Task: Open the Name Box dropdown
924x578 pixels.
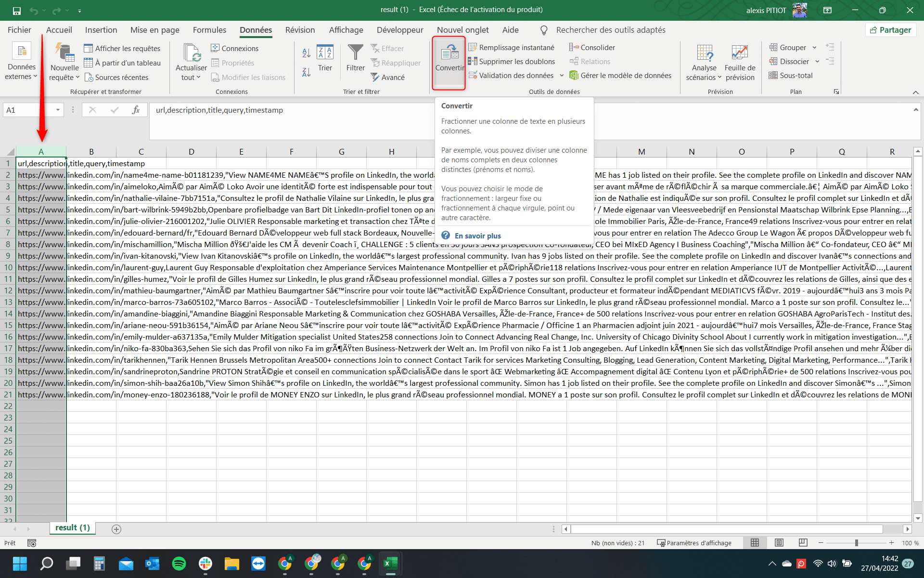Action: [x=58, y=110]
